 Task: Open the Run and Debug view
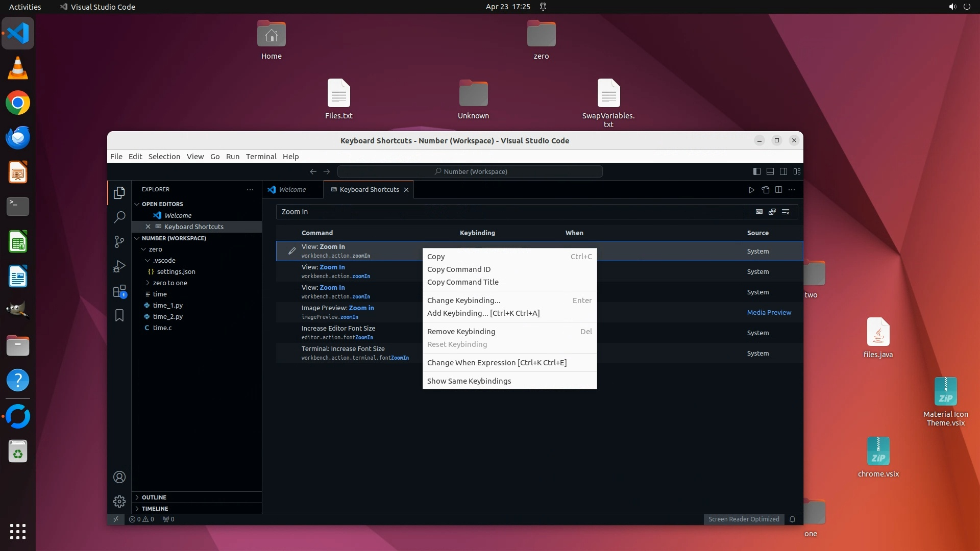[119, 266]
